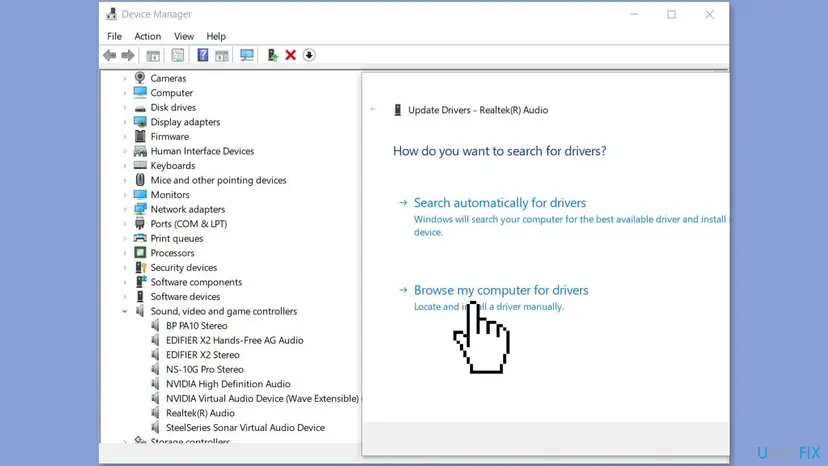Minimize the Device Manager window
The image size is (828, 466).
[634, 14]
